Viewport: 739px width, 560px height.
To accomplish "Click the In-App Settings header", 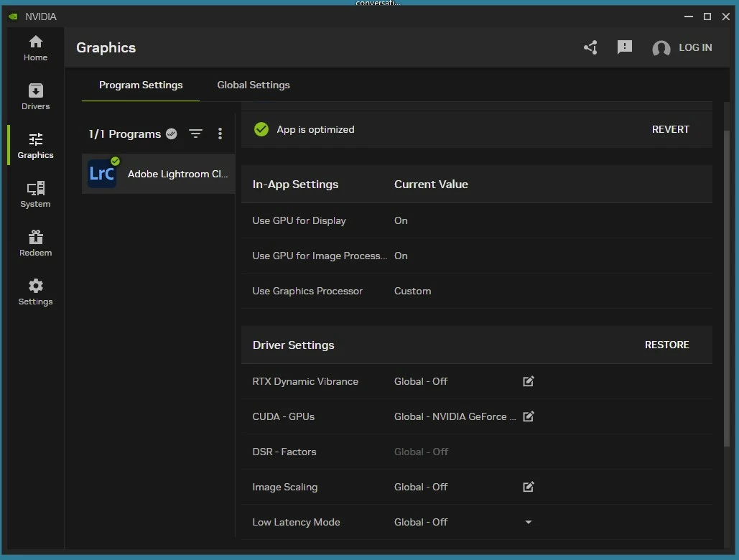I will [x=295, y=185].
